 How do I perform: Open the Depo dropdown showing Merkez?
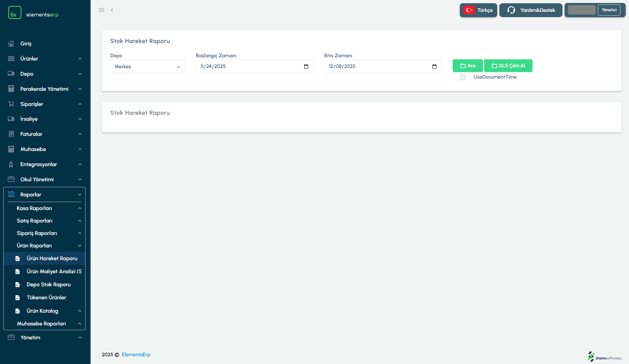148,66
